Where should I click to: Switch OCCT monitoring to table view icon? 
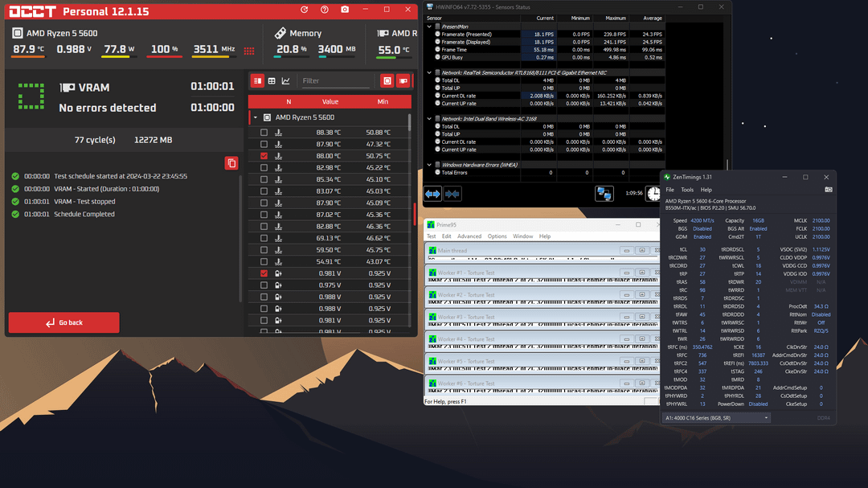tap(272, 81)
